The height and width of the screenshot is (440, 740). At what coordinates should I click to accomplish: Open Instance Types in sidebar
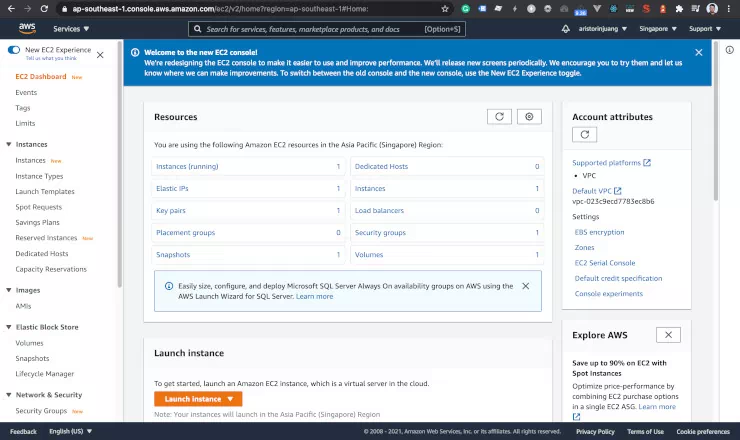click(x=39, y=176)
